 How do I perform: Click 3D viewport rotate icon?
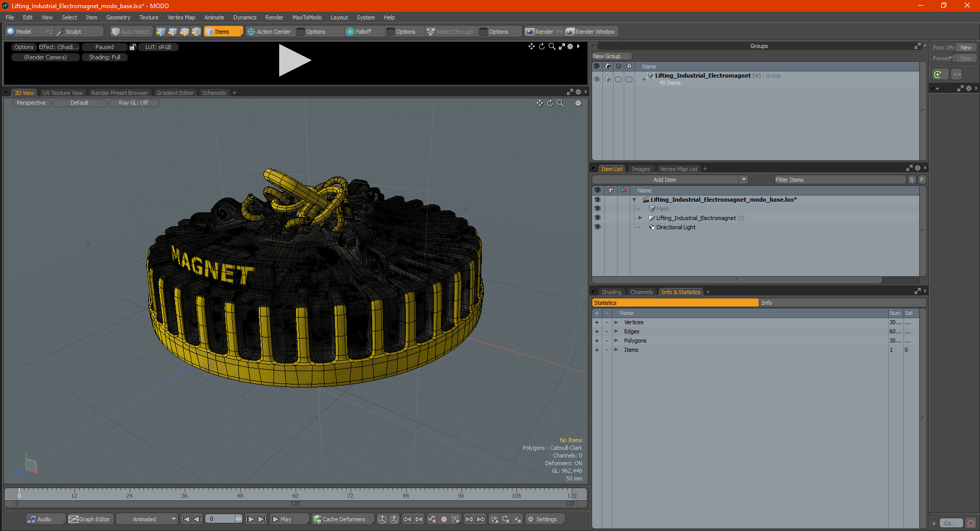[x=550, y=103]
